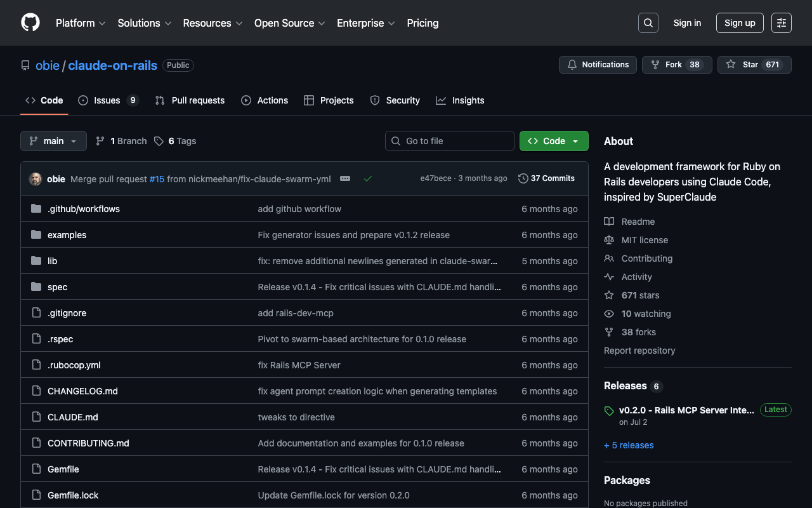
Task: Open the main branch dropdown
Action: tap(53, 141)
